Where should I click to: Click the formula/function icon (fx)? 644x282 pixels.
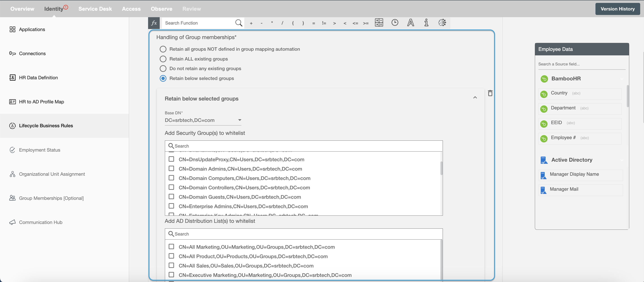pyautogui.click(x=154, y=23)
